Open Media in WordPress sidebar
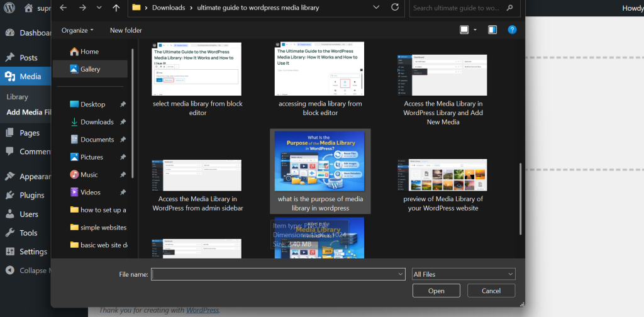644x317 pixels. [x=25, y=76]
